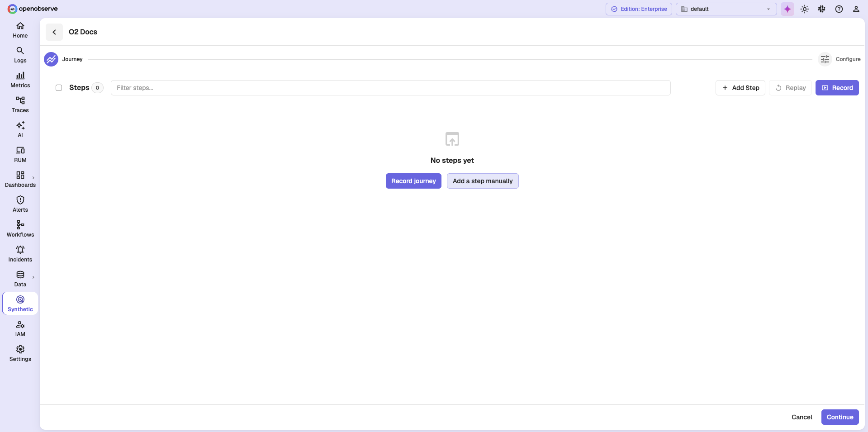Viewport: 868px width, 432px height.
Task: Click the Cancel button
Action: 802,417
